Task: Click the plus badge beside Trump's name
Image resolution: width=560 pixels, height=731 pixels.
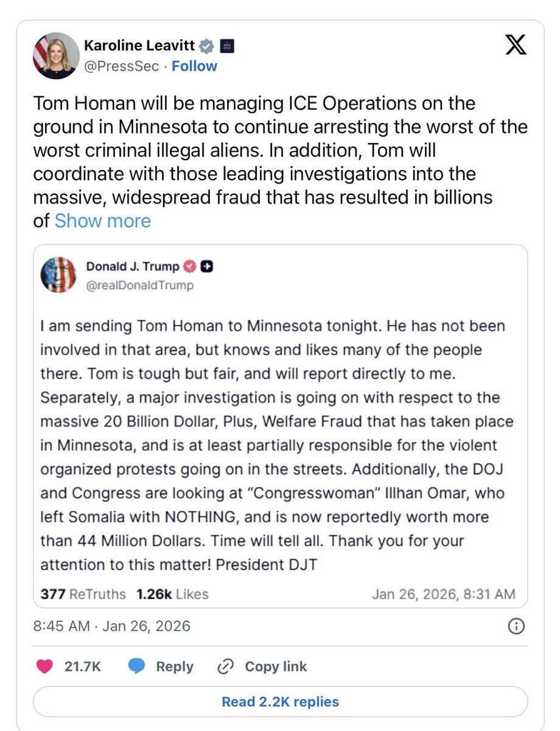Action: [x=207, y=266]
